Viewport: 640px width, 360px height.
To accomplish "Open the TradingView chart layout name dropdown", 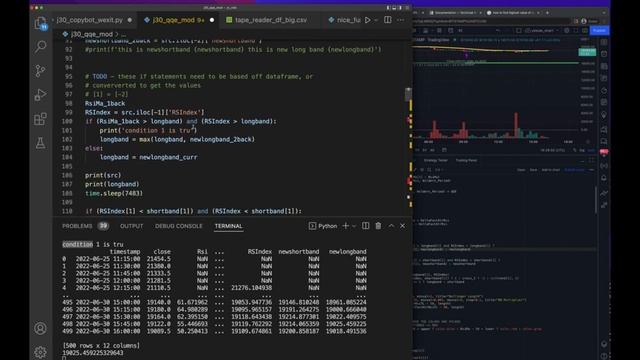I will tap(542, 30).
